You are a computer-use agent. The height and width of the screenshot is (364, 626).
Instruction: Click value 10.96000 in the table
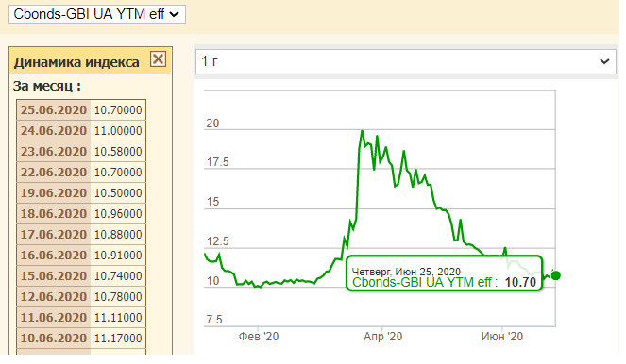[118, 214]
